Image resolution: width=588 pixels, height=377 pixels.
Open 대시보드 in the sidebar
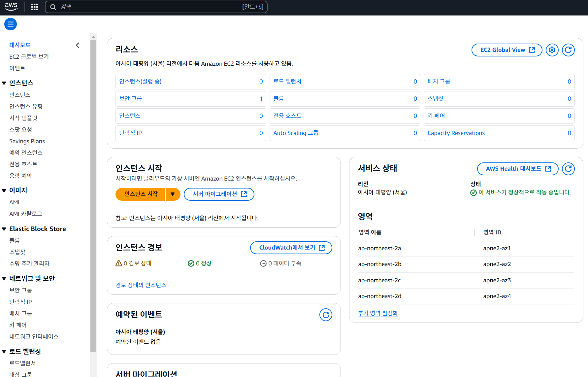tap(20, 45)
